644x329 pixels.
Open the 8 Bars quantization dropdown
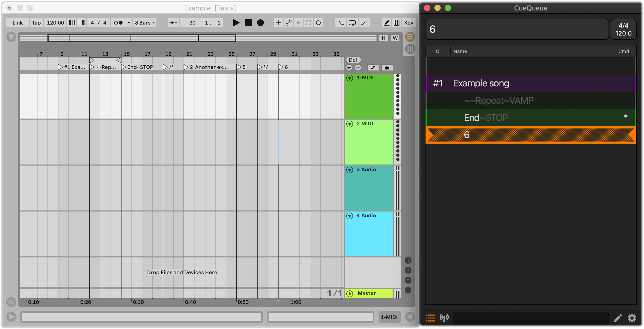(x=145, y=23)
